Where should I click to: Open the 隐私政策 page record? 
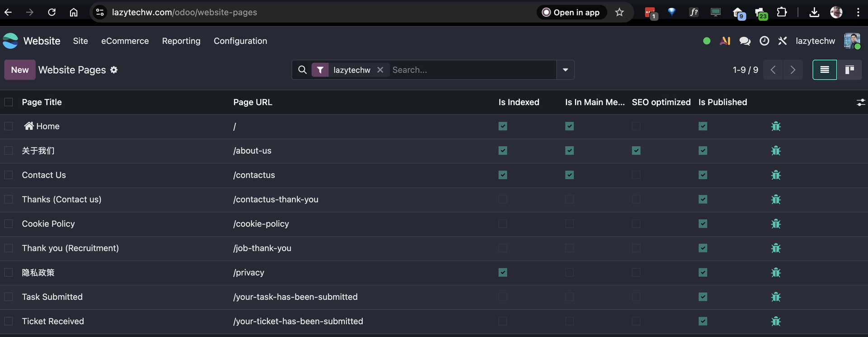[38, 273]
